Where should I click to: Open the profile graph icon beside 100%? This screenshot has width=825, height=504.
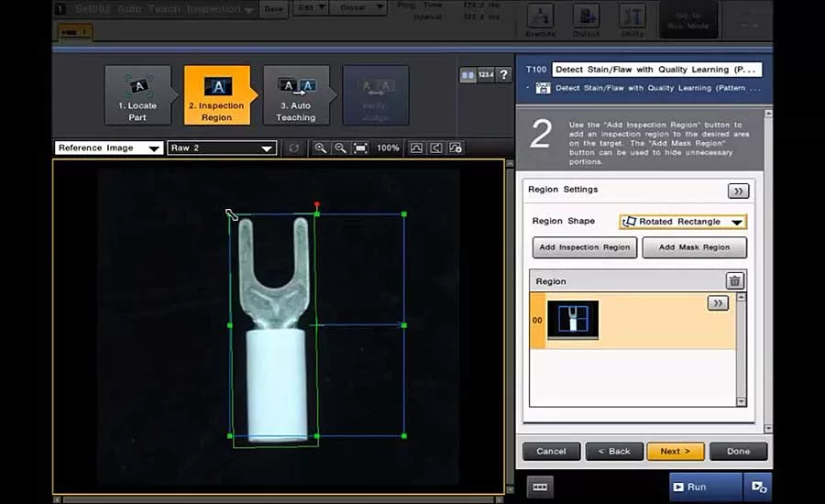(x=416, y=148)
